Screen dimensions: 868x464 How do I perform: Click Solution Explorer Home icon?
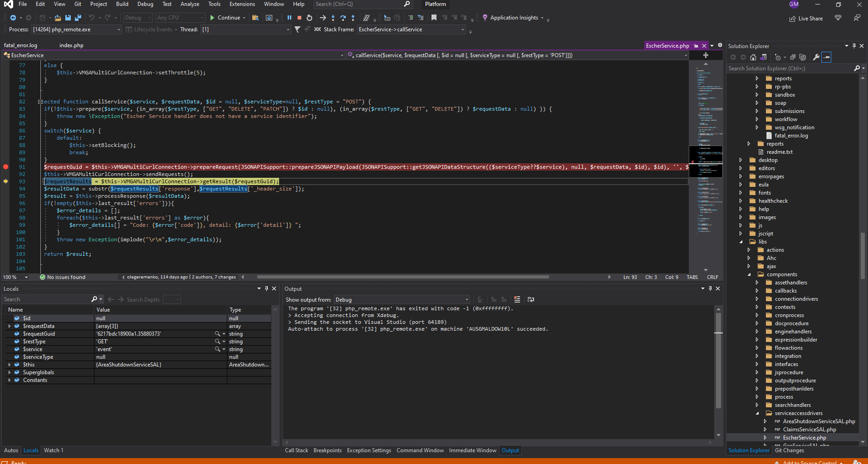click(753, 57)
